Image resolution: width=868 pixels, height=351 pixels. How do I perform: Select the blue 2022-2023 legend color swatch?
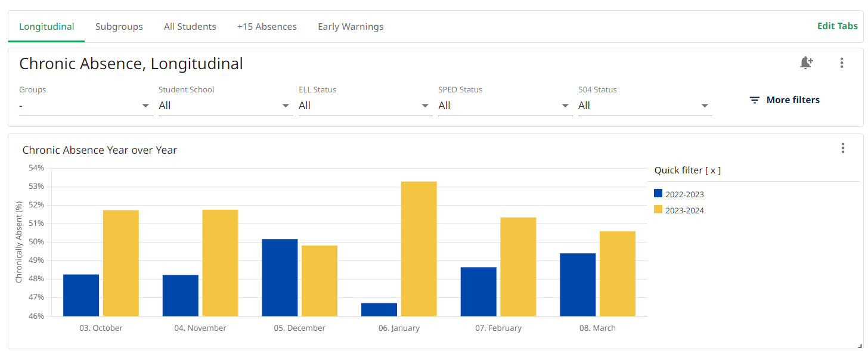pyautogui.click(x=658, y=193)
